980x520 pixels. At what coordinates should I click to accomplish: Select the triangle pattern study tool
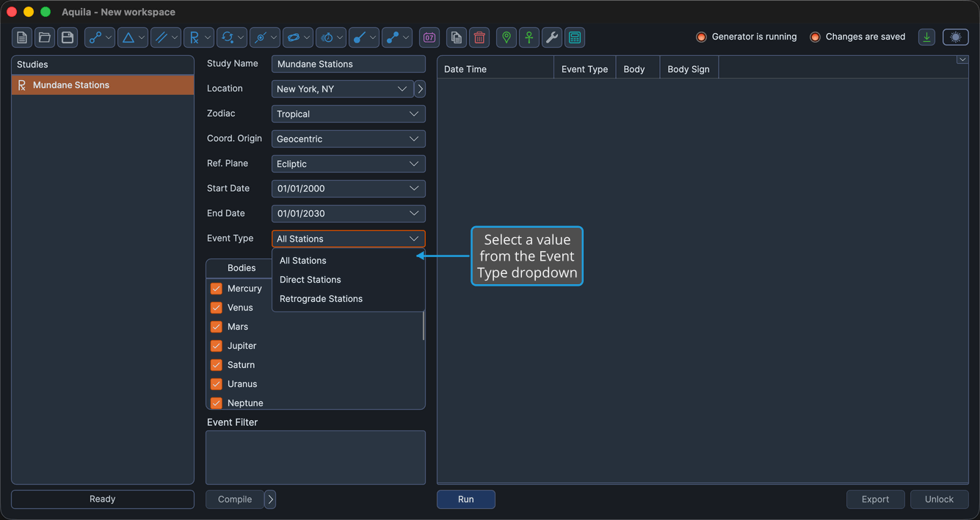128,37
